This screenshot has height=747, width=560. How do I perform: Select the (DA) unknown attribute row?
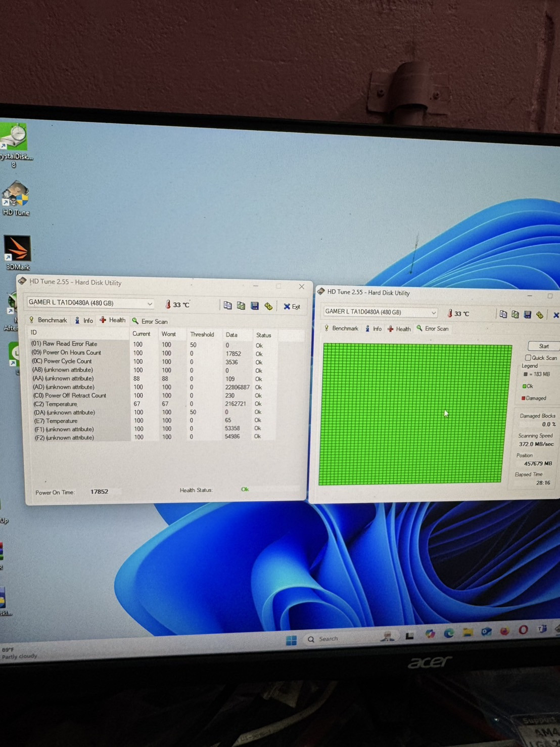153,412
